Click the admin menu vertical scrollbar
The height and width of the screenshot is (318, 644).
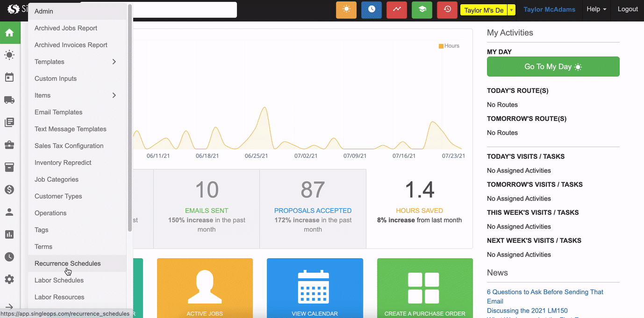[130, 117]
